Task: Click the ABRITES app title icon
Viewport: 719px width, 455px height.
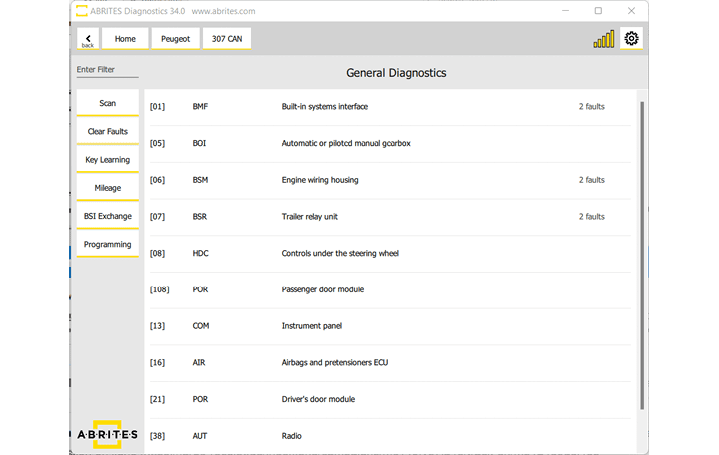Action: click(x=79, y=11)
